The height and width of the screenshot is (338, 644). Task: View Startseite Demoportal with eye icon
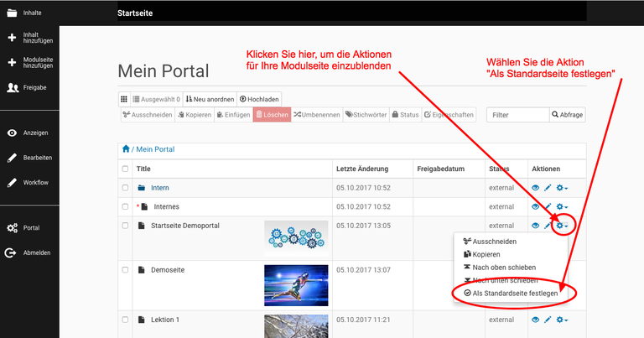click(x=535, y=226)
